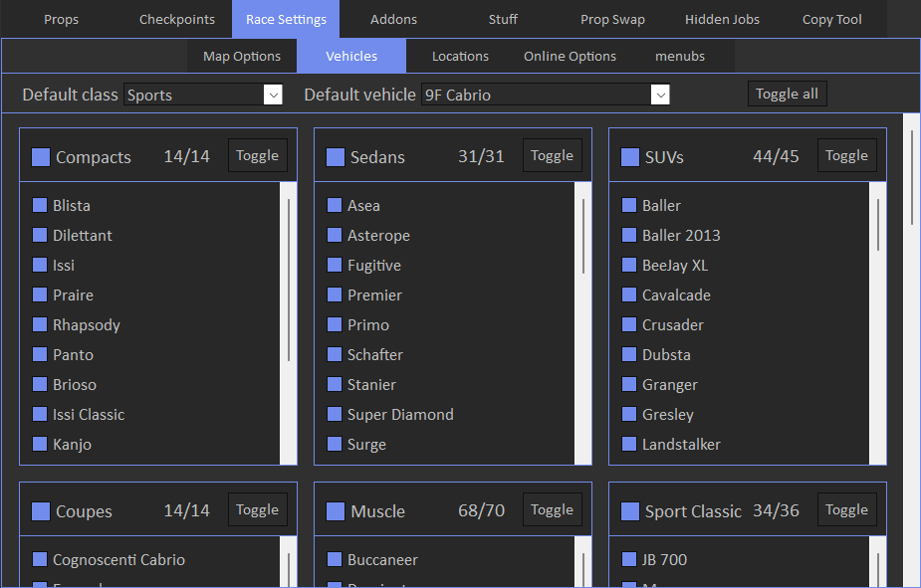Screen dimensions: 921x588
Task: Disable the Blista vehicle checkbox
Action: 40,205
